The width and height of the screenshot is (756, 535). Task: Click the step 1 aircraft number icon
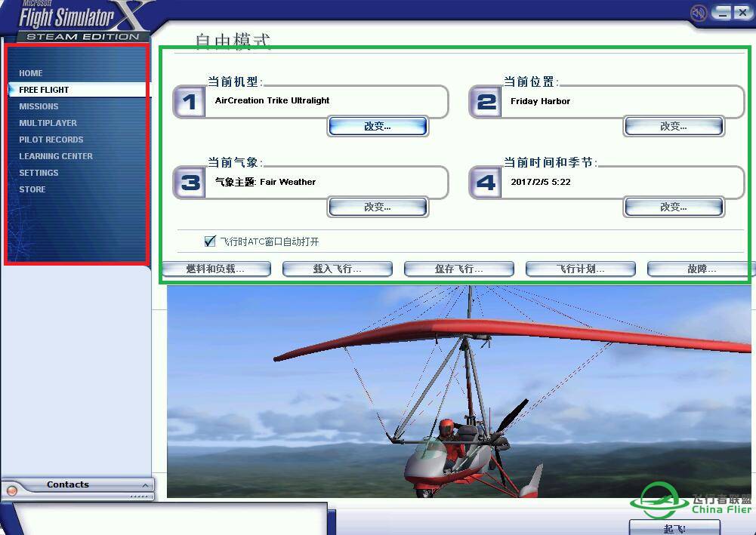(x=190, y=101)
